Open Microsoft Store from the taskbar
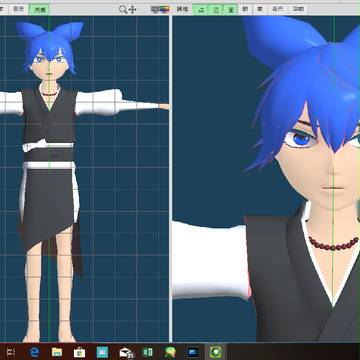The width and height of the screenshot is (360, 360). [x=79, y=352]
